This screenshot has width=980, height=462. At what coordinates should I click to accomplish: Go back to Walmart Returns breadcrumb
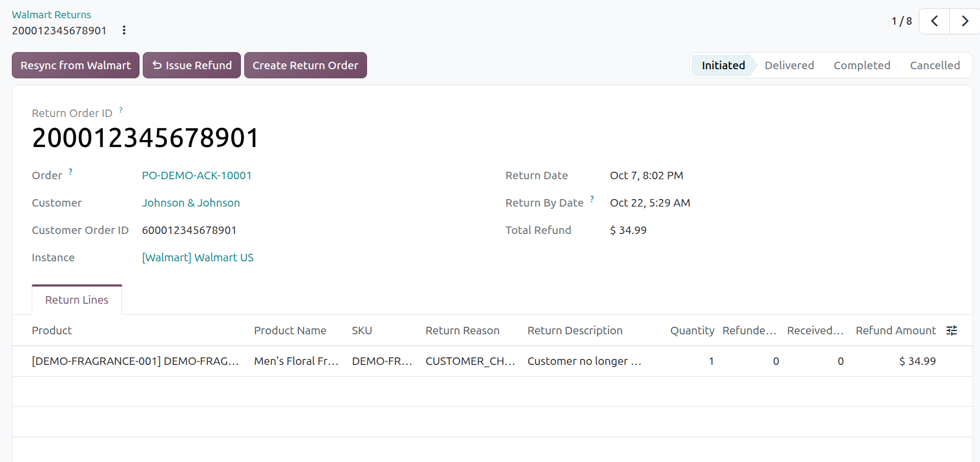(52, 14)
